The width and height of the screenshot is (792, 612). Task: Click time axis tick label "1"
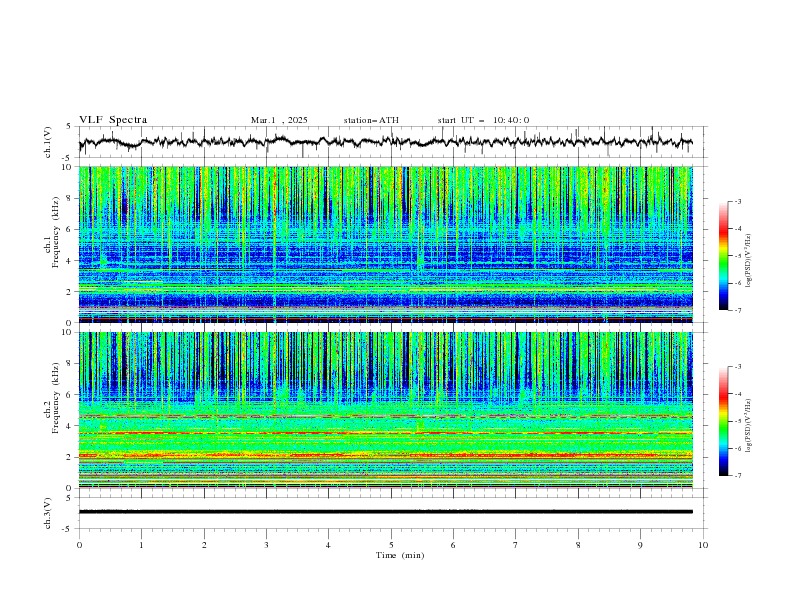tap(141, 545)
